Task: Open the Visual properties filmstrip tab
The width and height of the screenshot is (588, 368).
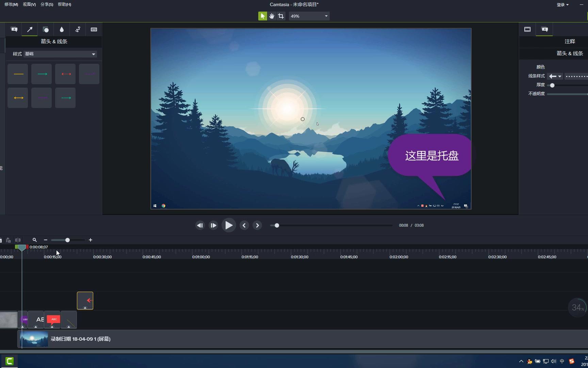Action: pyautogui.click(x=527, y=29)
